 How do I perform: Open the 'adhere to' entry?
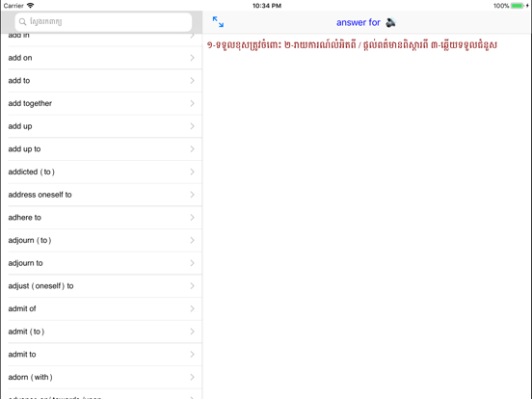pos(101,218)
